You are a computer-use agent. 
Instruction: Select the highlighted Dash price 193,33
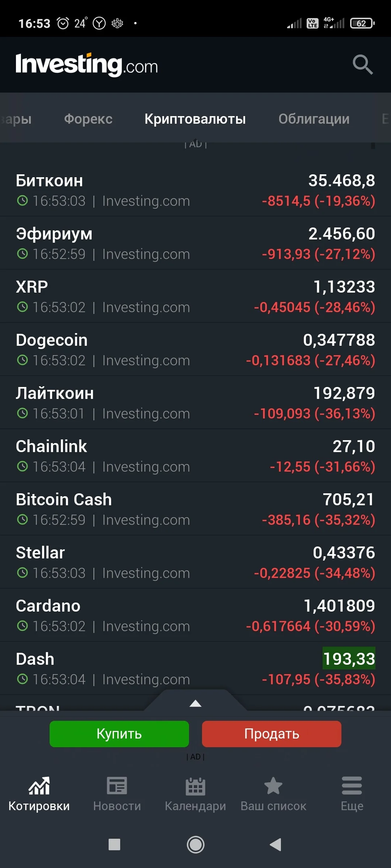349,658
